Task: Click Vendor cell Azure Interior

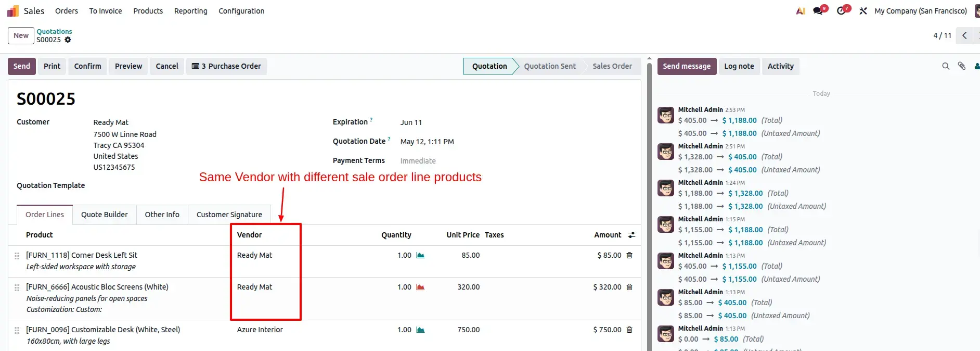Action: pos(260,330)
